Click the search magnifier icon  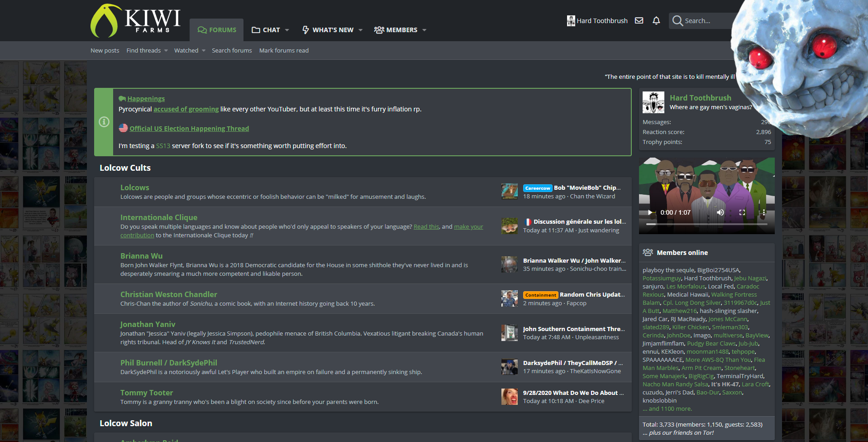pos(677,21)
